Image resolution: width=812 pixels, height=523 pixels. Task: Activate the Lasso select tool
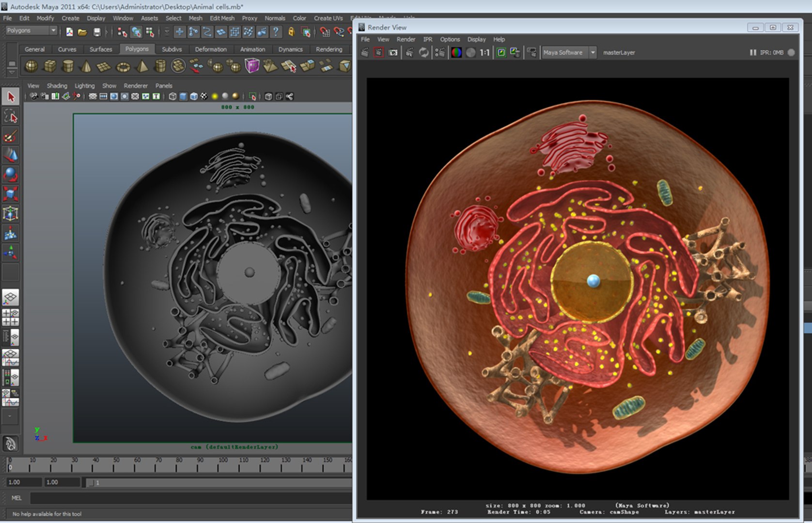tap(11, 116)
